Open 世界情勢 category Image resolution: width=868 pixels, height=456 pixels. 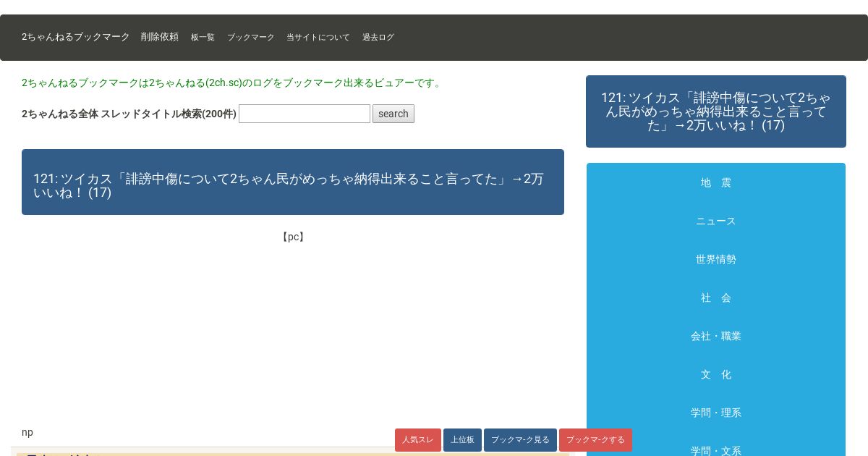pyautogui.click(x=716, y=260)
